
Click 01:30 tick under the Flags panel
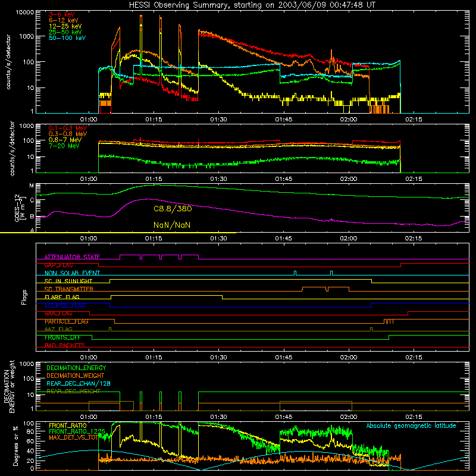[218, 358]
